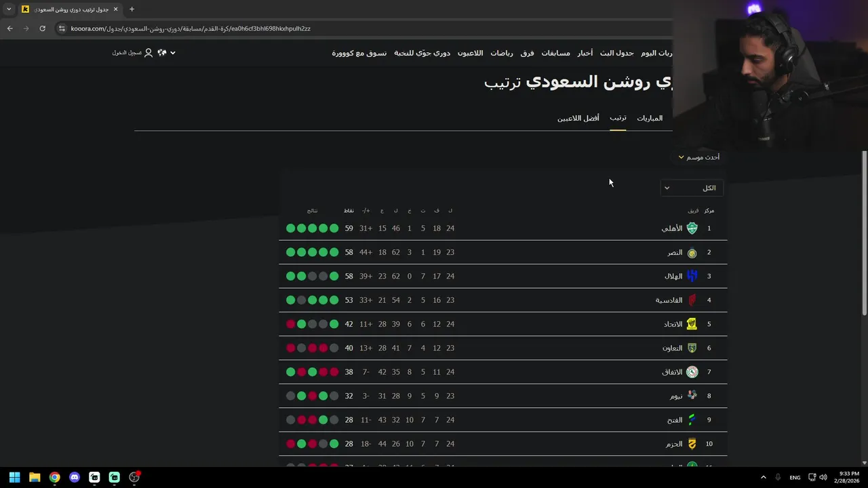This screenshot has height=488, width=868.
Task: Click the Al-Nassr club crest in row 2
Action: tap(692, 253)
